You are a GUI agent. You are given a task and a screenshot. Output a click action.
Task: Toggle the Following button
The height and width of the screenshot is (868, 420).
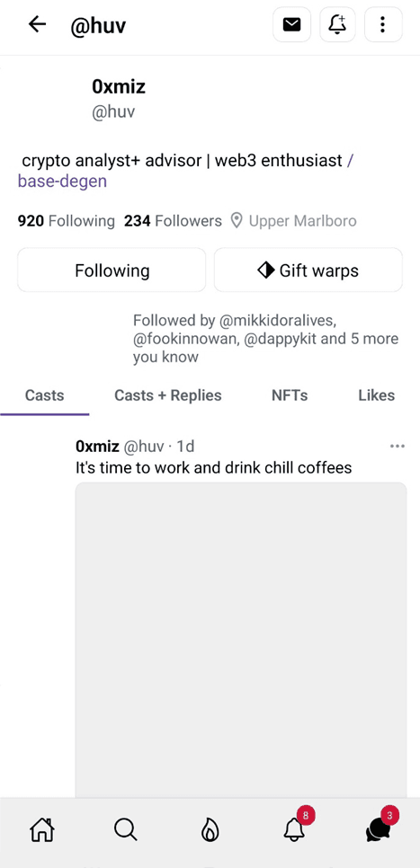[112, 270]
